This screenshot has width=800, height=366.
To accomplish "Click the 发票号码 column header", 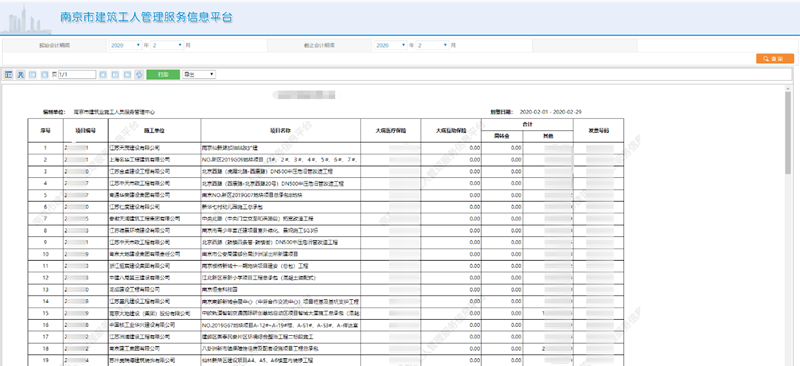I will (598, 131).
